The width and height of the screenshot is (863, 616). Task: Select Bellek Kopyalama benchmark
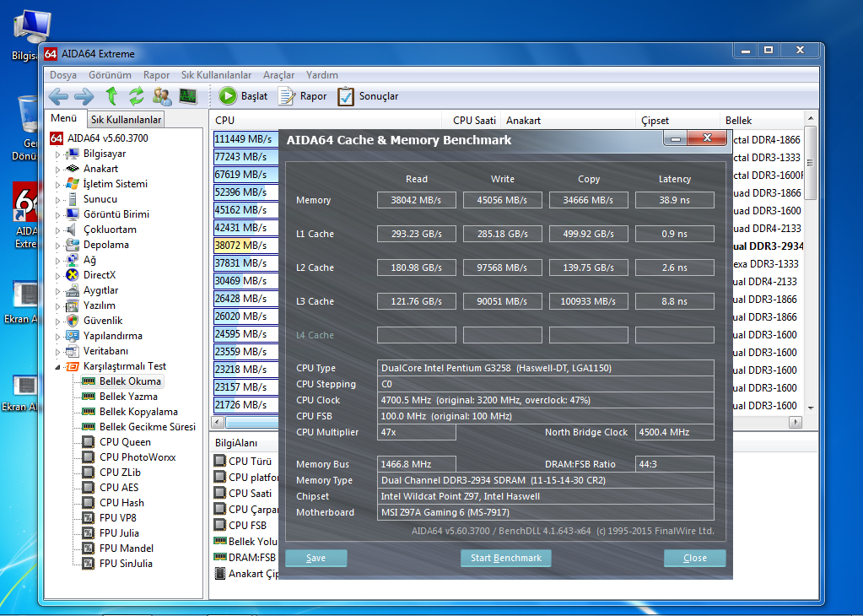click(138, 412)
